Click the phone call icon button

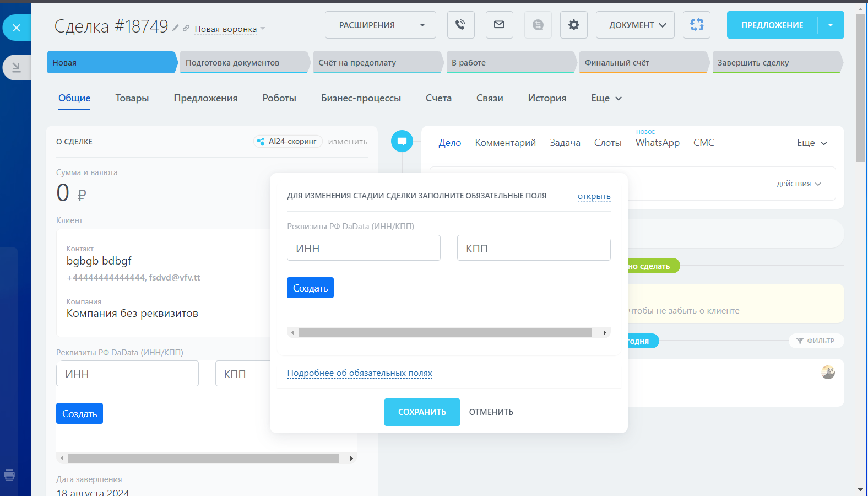(x=460, y=25)
